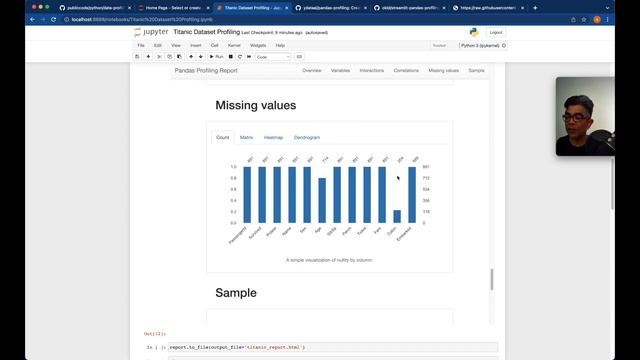Click the browser page scrollbar
This screenshot has width=640, height=360.
click(x=612, y=184)
